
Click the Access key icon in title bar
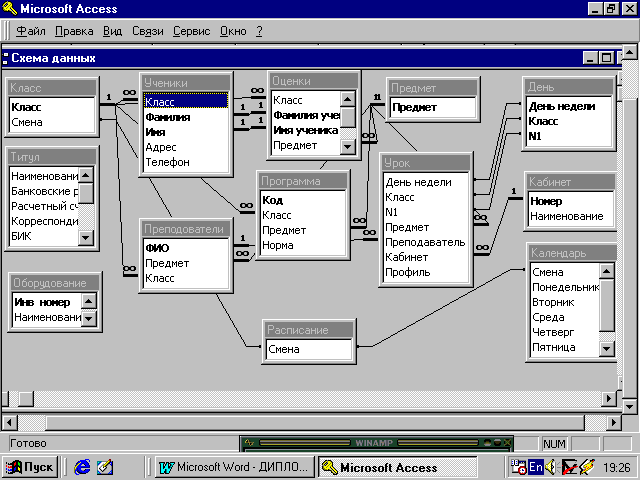pyautogui.click(x=10, y=9)
